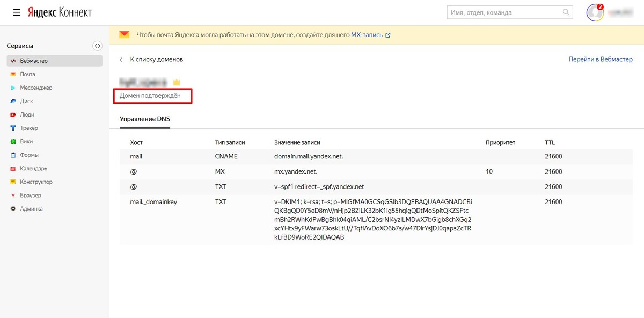The height and width of the screenshot is (318, 644).
Task: Open the hamburger menu
Action: [x=17, y=12]
